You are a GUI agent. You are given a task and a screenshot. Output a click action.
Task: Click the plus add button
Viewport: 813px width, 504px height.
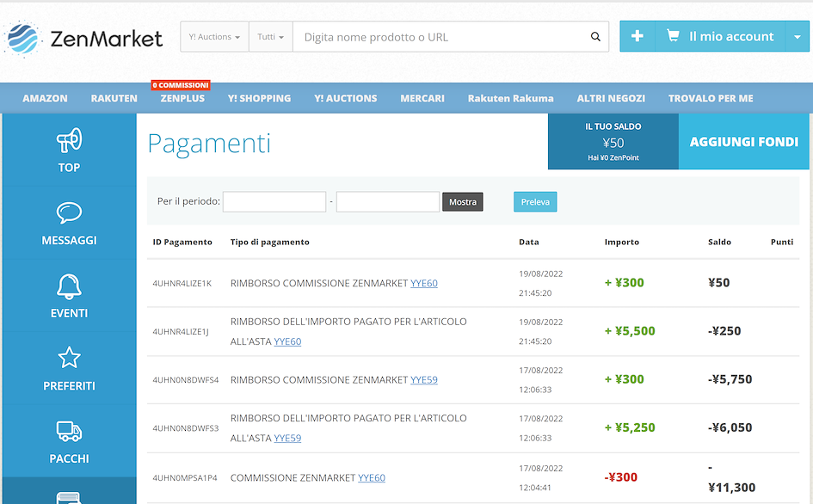point(637,36)
